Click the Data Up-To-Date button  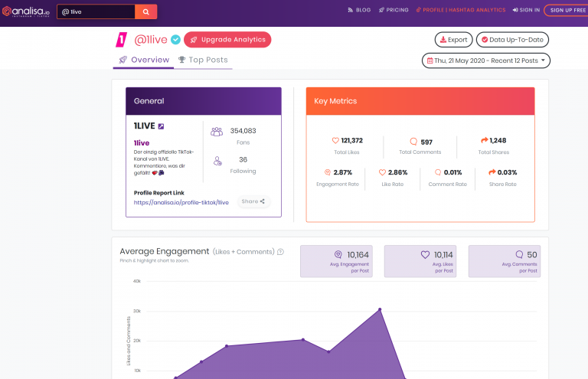(512, 40)
